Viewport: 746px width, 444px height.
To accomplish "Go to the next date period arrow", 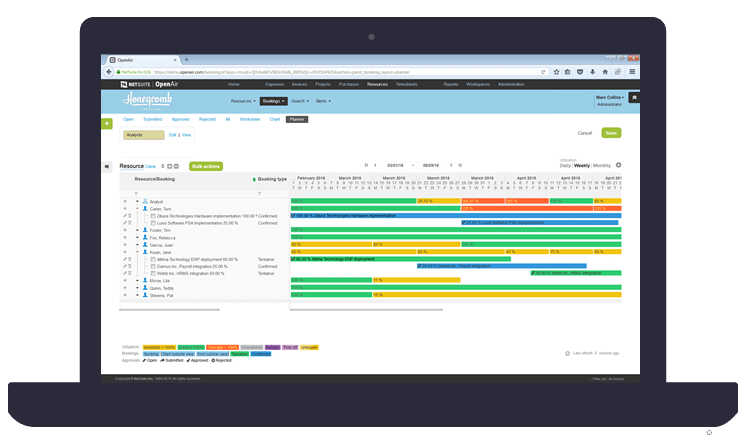I will [x=450, y=165].
